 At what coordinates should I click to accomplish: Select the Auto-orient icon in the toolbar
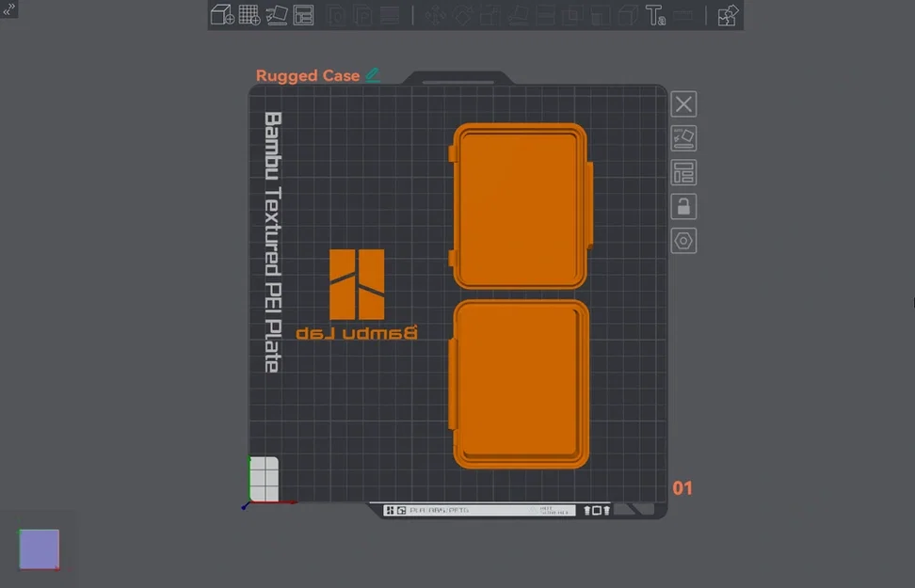(276, 15)
